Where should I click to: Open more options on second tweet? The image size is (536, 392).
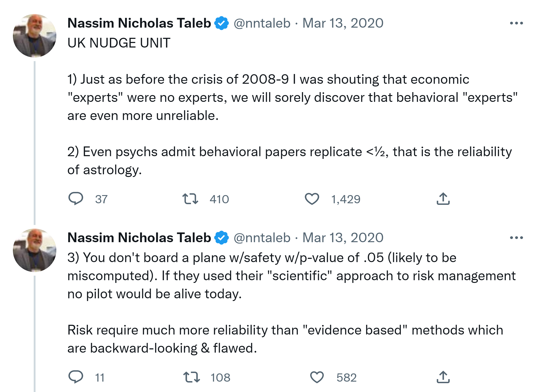pos(516,238)
